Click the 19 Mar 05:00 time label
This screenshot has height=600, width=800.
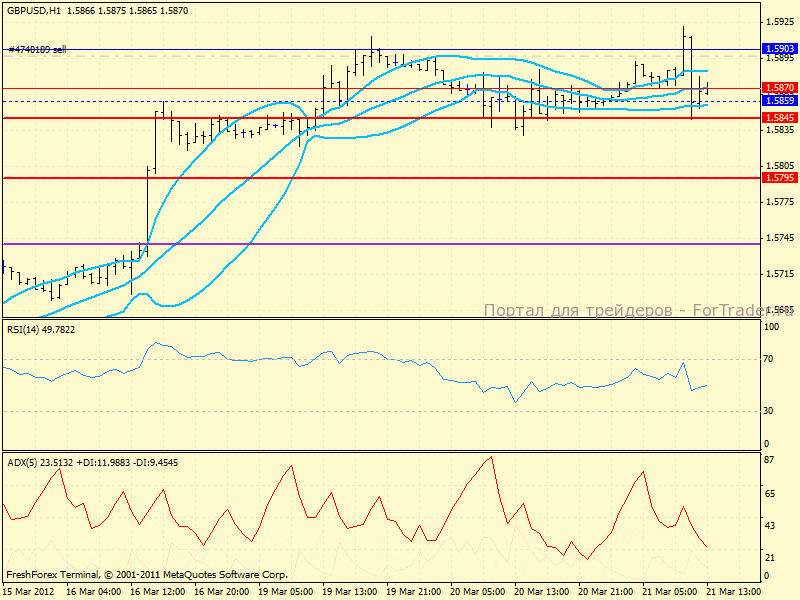[286, 592]
